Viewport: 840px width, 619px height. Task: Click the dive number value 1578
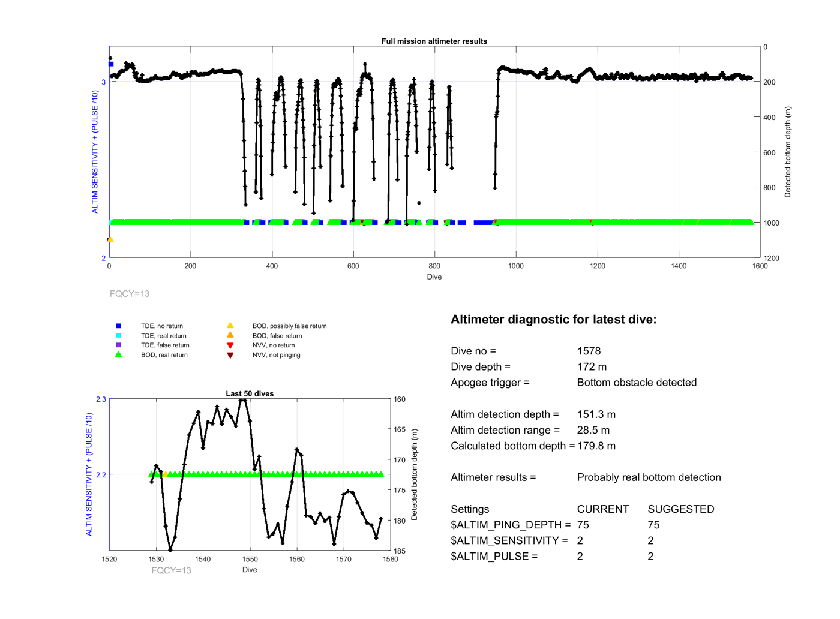[589, 351]
